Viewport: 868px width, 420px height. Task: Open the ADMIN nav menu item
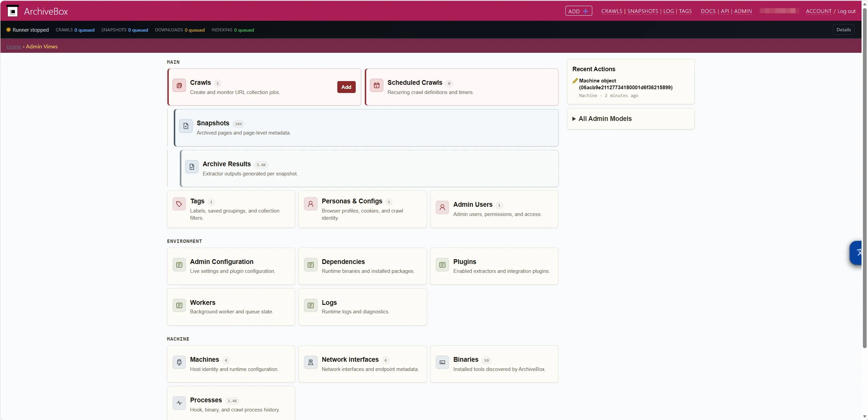[x=743, y=11]
